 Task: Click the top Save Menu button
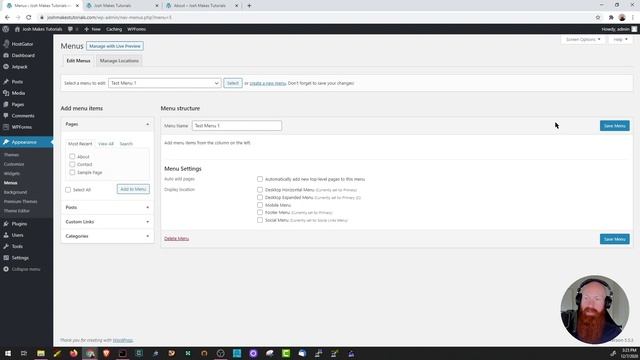coord(615,126)
